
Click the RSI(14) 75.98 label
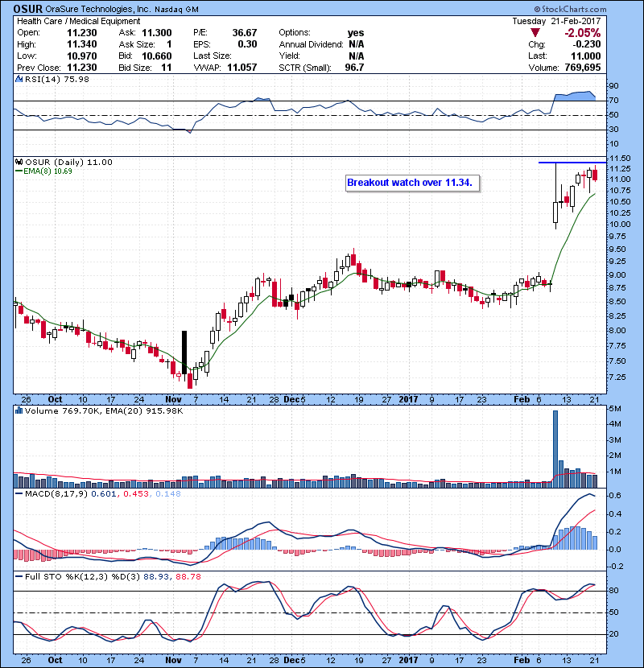click(57, 79)
